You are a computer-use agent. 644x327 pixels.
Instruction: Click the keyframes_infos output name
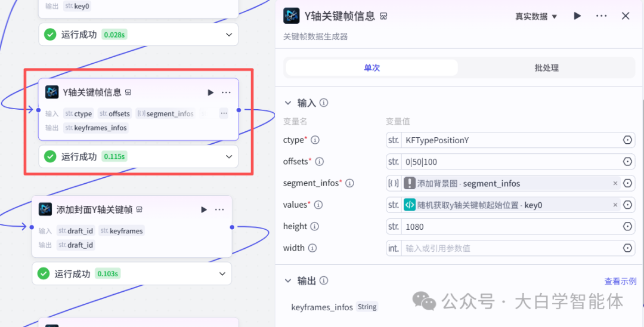321,307
